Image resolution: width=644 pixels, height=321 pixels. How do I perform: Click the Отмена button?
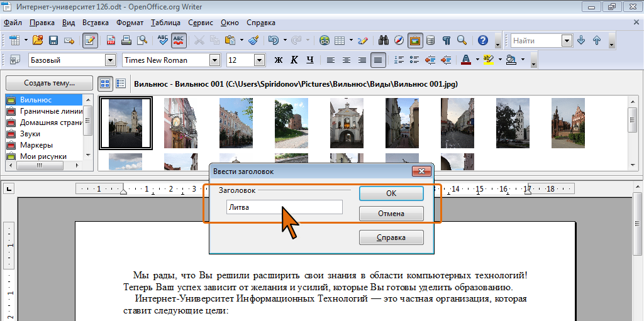coord(391,214)
